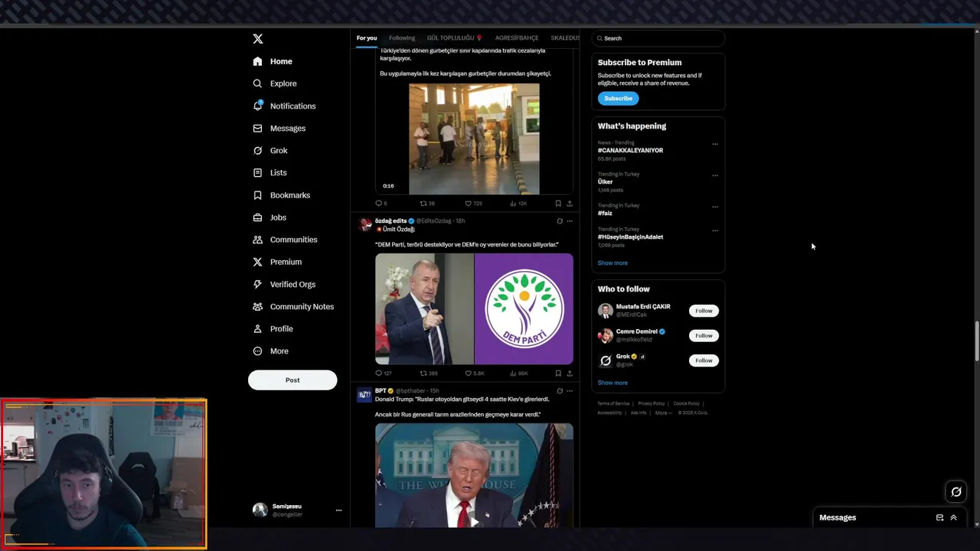This screenshot has width=980, height=551.
Task: Open trend #HüseyinBaşiçinAdalet
Action: [630, 236]
